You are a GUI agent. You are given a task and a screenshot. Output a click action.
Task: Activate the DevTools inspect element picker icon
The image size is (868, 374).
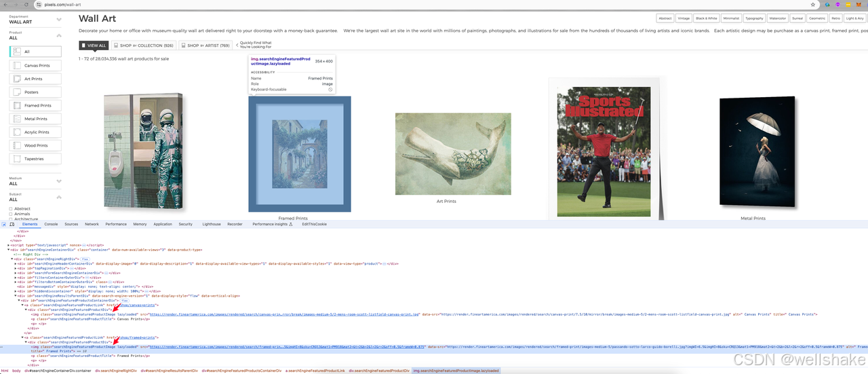pos(4,224)
